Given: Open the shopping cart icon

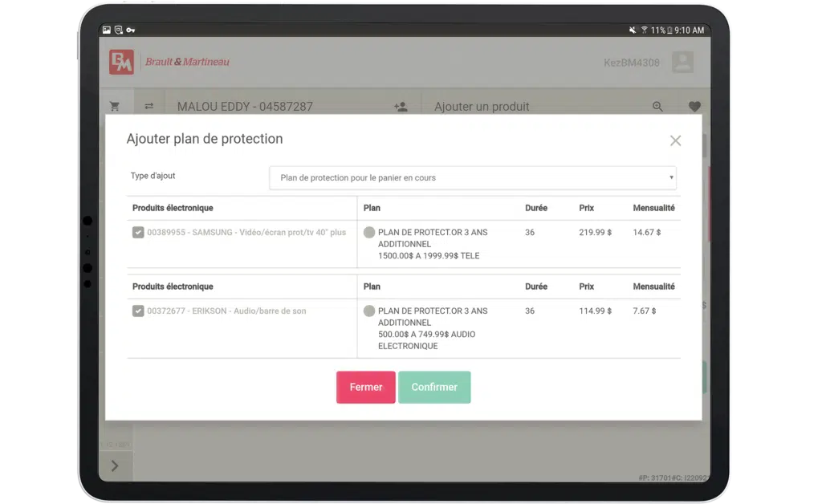Looking at the screenshot, I should click(x=114, y=106).
